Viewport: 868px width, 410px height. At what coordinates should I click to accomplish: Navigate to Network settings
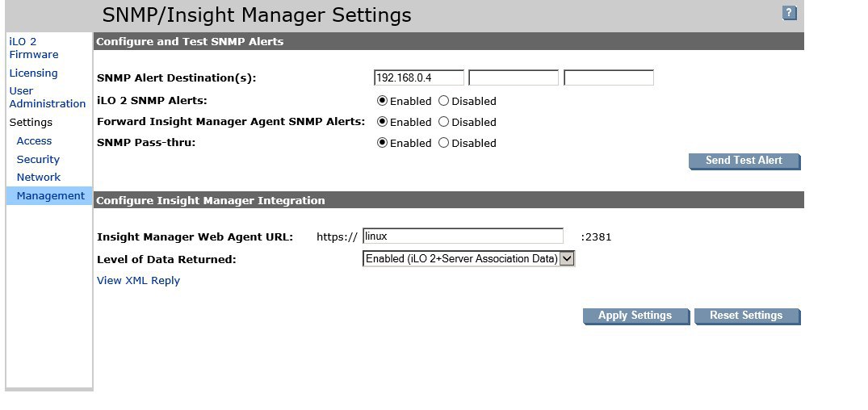click(39, 177)
